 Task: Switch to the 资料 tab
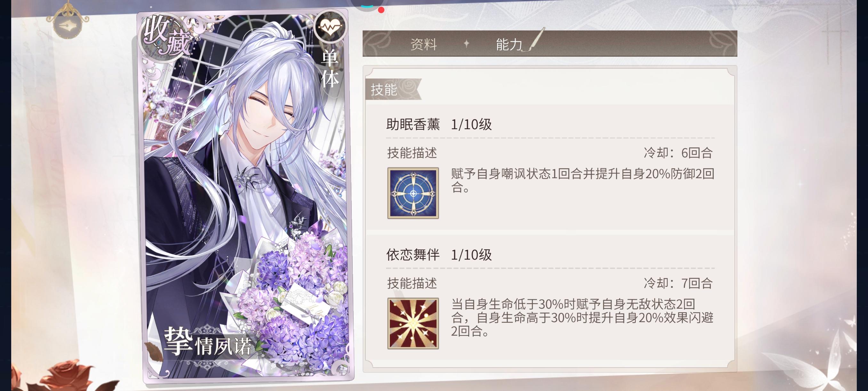[423, 44]
